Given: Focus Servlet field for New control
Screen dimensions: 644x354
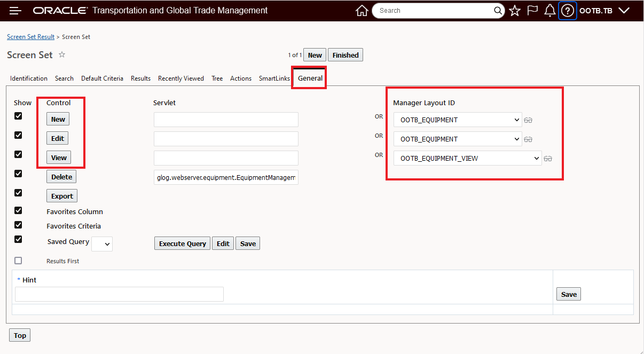Looking at the screenshot, I should (x=226, y=120).
